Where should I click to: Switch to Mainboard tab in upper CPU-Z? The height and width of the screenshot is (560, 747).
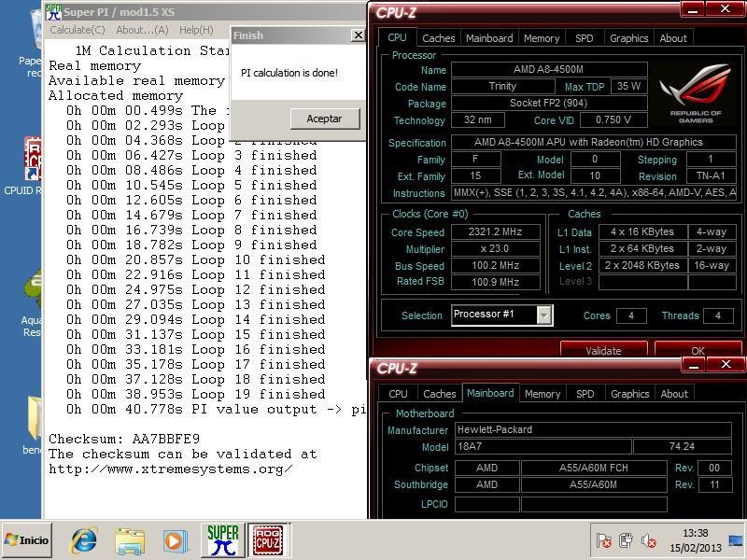point(489,38)
